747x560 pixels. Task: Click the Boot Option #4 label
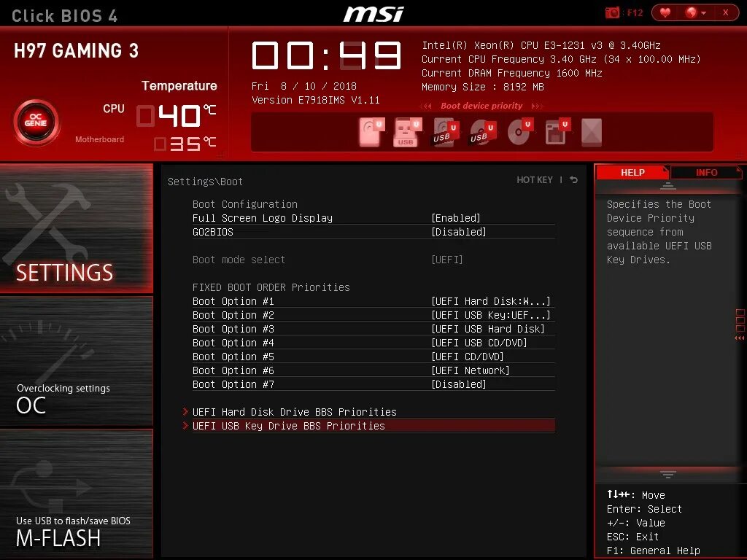pos(233,343)
